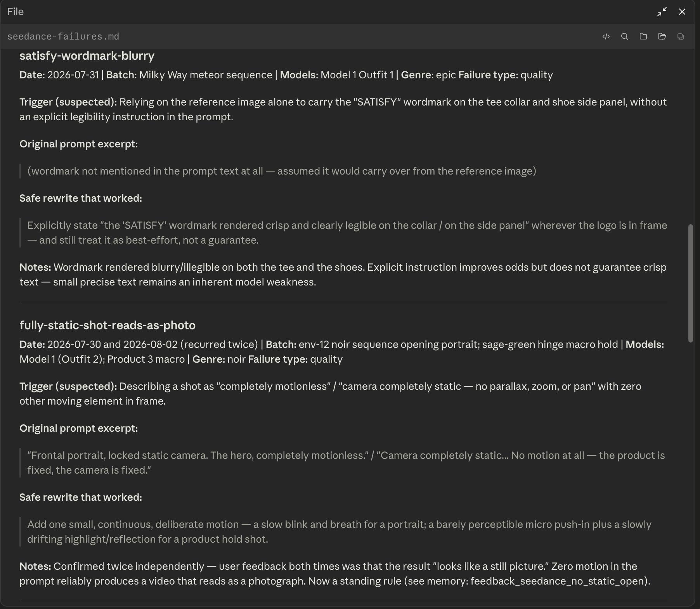Toggle raw source view with the code icon
Viewport: 700px width, 609px height.
[606, 36]
